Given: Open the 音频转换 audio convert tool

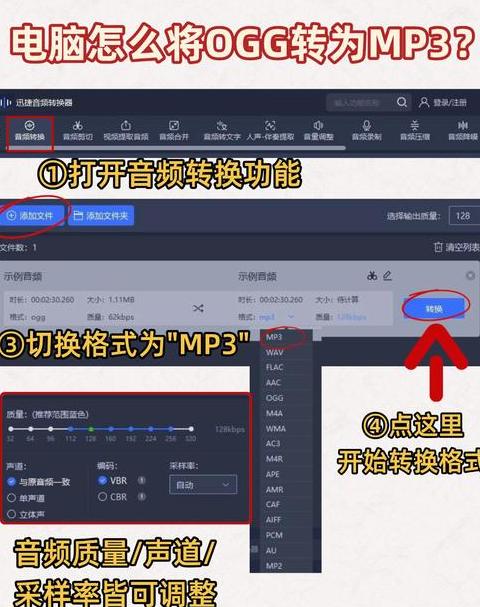Looking at the screenshot, I should coord(29,130).
